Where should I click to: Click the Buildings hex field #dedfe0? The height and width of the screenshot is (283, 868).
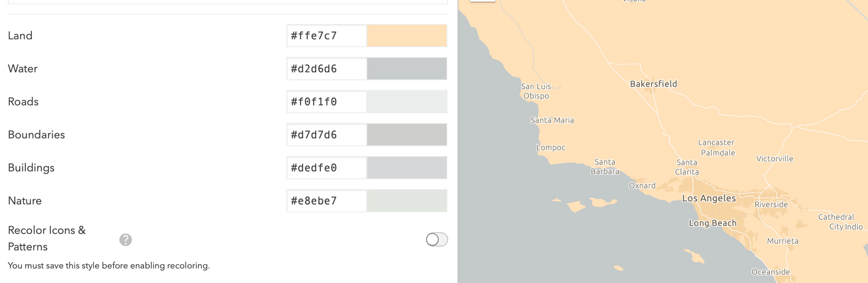326,168
